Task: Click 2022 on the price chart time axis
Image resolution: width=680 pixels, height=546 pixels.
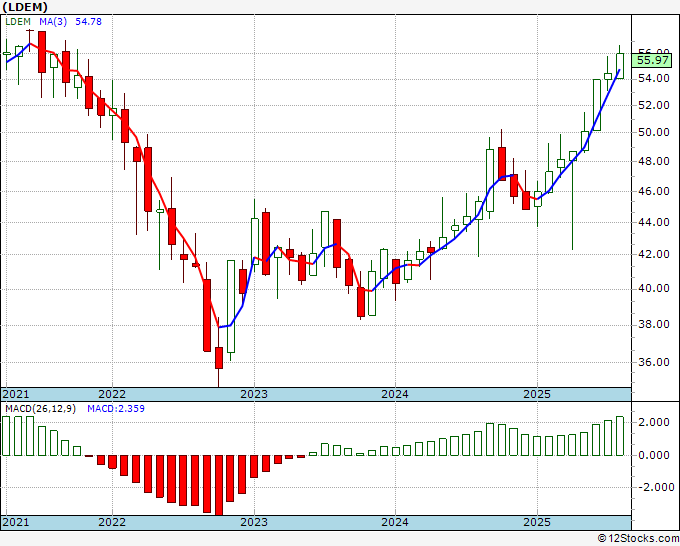Action: click(x=112, y=394)
